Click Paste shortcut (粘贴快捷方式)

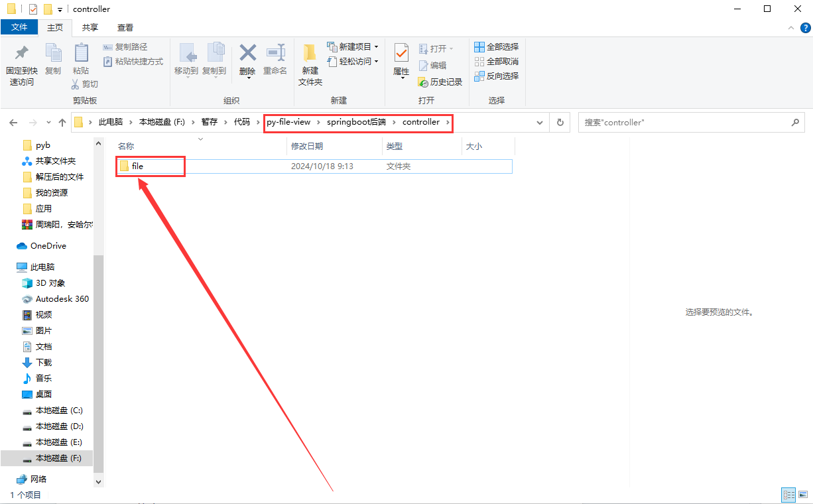click(133, 61)
